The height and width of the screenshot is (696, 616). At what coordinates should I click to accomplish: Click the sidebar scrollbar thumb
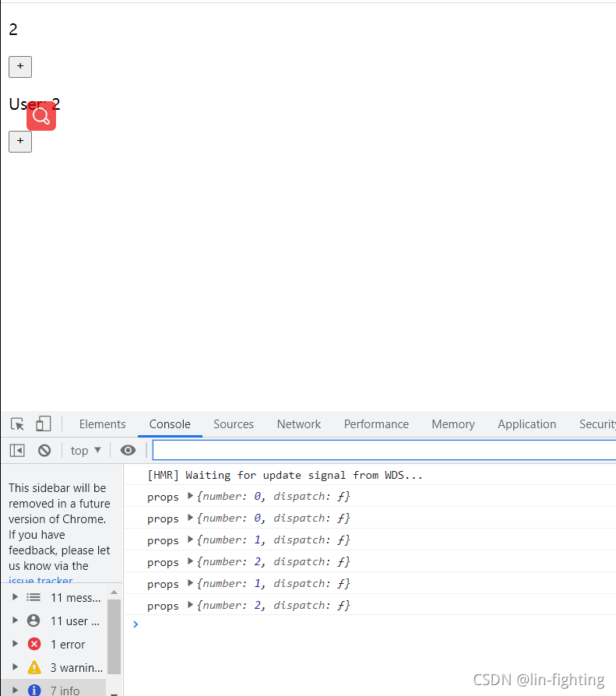pyautogui.click(x=114, y=637)
